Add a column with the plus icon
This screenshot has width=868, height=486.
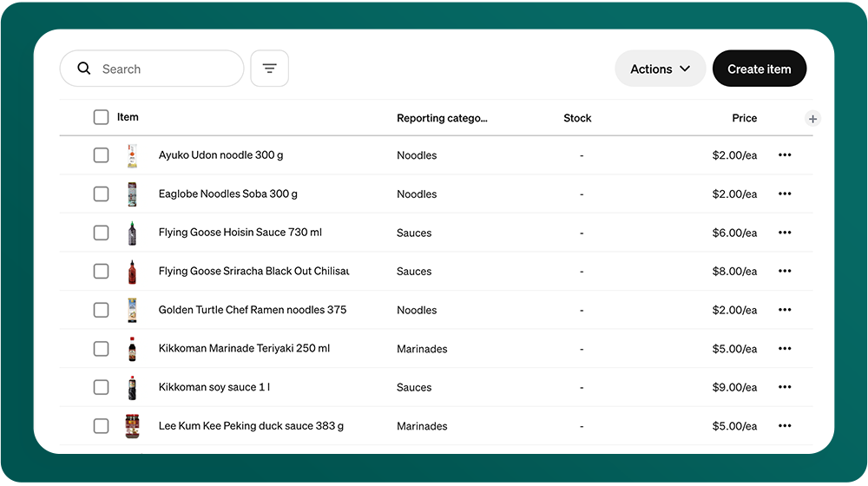click(812, 118)
